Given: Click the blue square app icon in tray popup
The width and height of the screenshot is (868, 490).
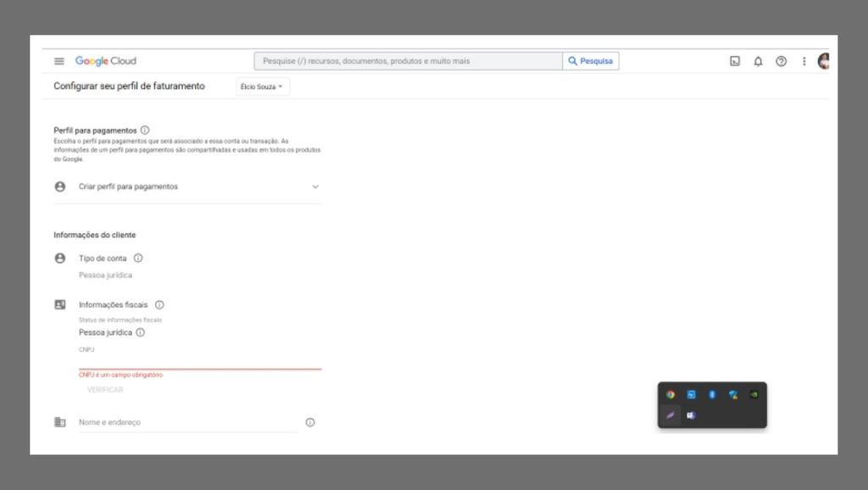Looking at the screenshot, I should coord(692,395).
